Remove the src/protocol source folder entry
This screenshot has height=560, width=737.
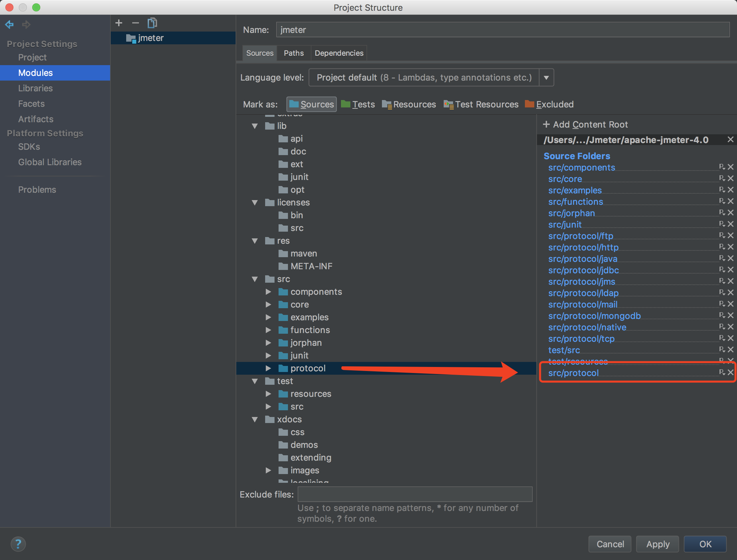(x=731, y=372)
